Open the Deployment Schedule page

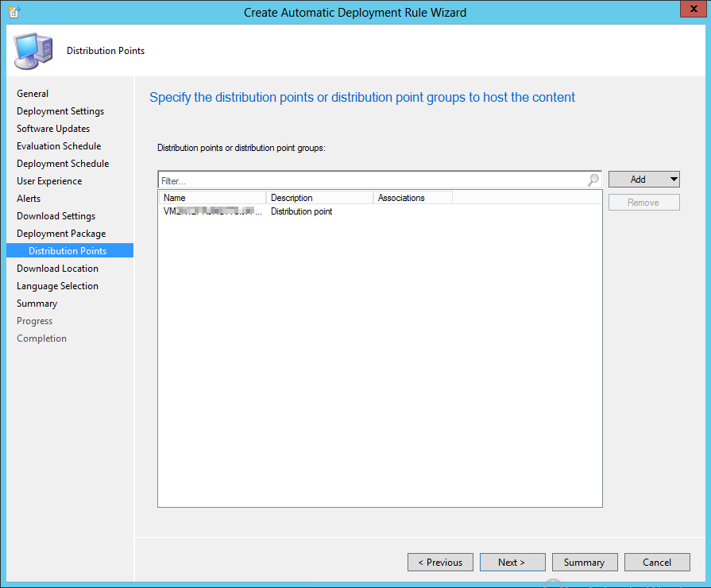click(x=63, y=164)
